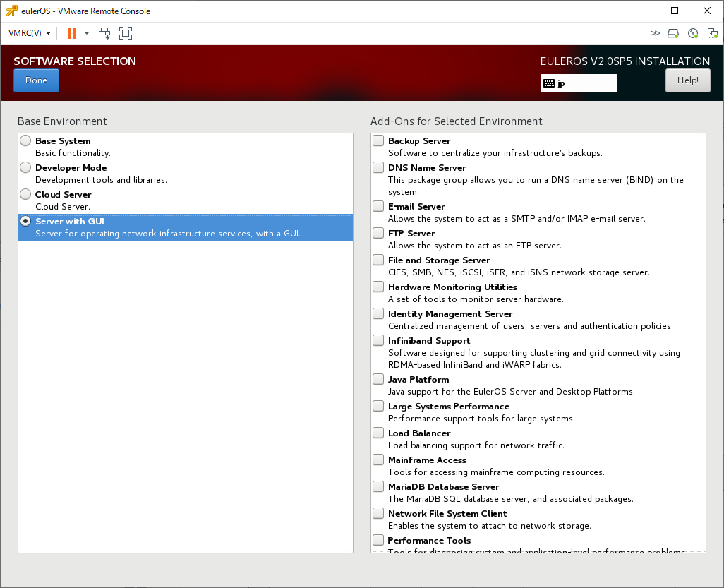This screenshot has width=724, height=588.
Task: Click the double-chevron show devices icon
Action: coord(655,33)
